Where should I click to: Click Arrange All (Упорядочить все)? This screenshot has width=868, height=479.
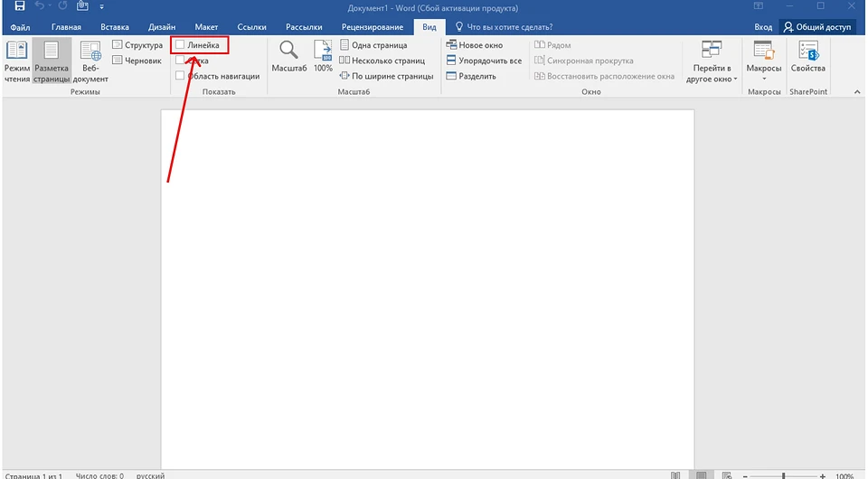tap(453, 61)
